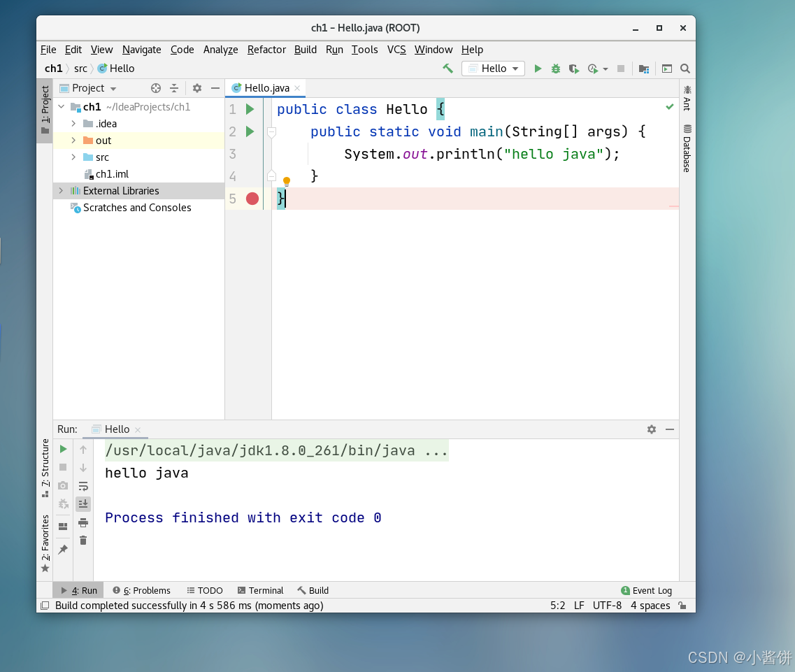The width and height of the screenshot is (795, 672).
Task: Toggle tool window bars icon in status bar
Action: 45,606
